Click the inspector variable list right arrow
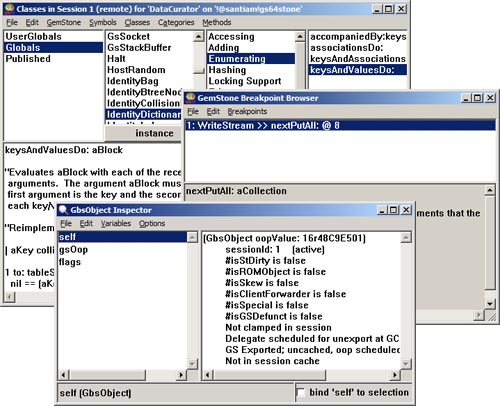This screenshot has width=500, height=406. [181, 375]
